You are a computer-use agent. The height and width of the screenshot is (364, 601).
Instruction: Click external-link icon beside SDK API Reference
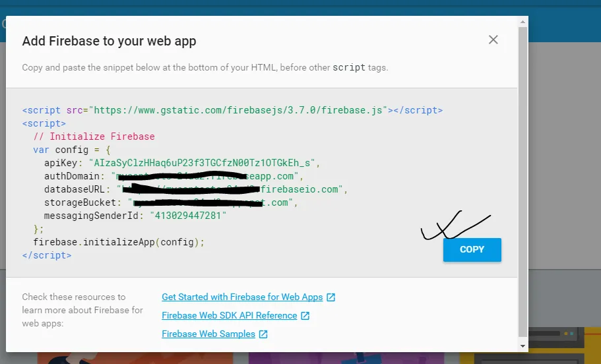pyautogui.click(x=305, y=316)
